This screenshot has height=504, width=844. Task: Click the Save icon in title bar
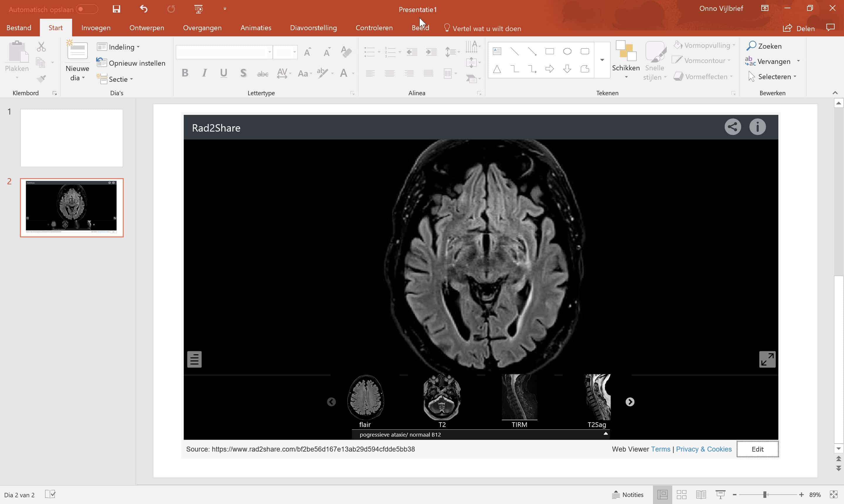coord(116,9)
